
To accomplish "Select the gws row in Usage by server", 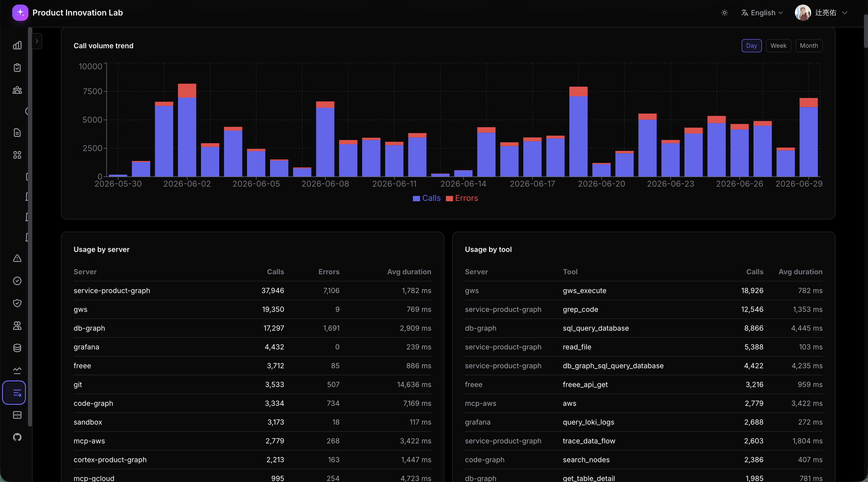I will coord(252,309).
